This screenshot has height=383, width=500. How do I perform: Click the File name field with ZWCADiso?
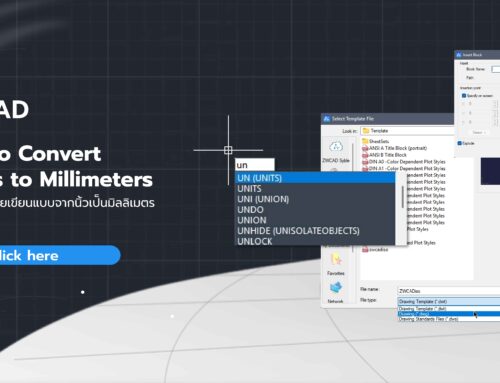(x=449, y=291)
